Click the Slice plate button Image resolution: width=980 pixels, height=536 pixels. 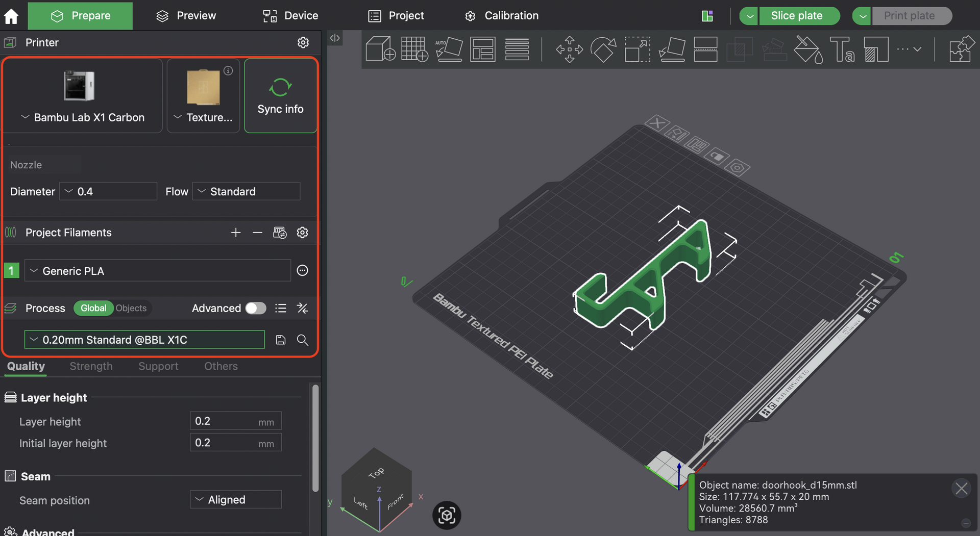(x=796, y=16)
